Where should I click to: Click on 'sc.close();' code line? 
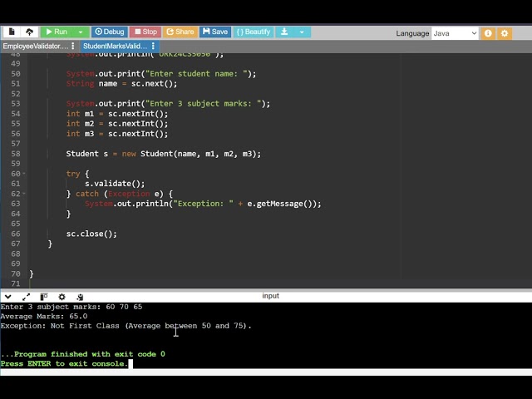pos(91,234)
